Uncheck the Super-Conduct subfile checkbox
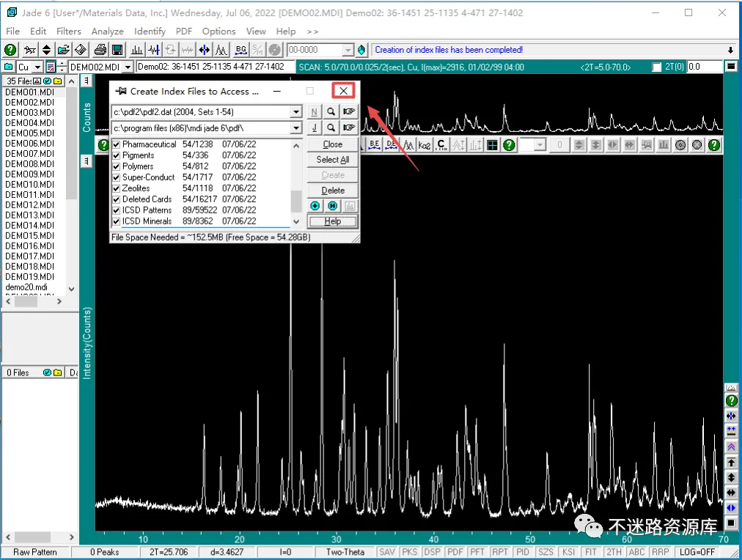742x560 pixels. [x=117, y=177]
